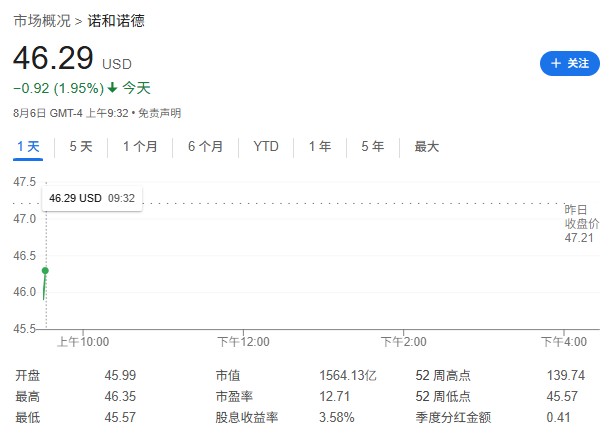Click the green price point on chart
616x436 pixels.
pos(45,271)
